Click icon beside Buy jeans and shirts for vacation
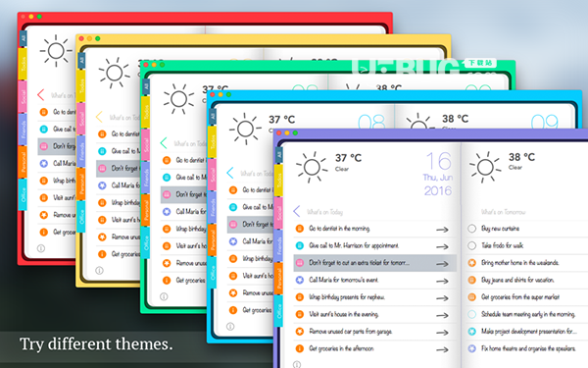This screenshot has height=368, width=588. coord(471,280)
